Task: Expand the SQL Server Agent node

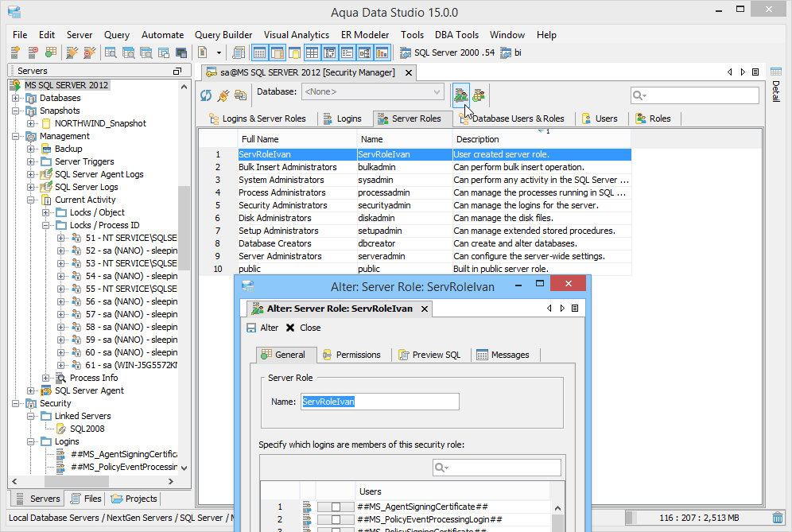Action: pyautogui.click(x=31, y=391)
